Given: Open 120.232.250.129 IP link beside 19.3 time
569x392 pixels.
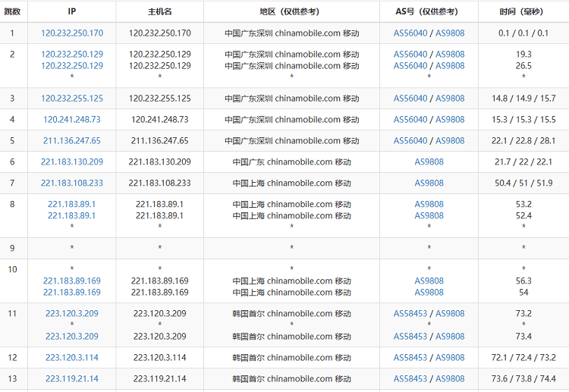Looking at the screenshot, I should coord(72,54).
